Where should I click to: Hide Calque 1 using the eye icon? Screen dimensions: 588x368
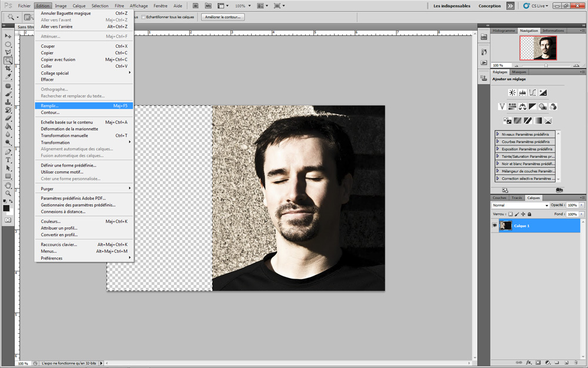tap(495, 226)
